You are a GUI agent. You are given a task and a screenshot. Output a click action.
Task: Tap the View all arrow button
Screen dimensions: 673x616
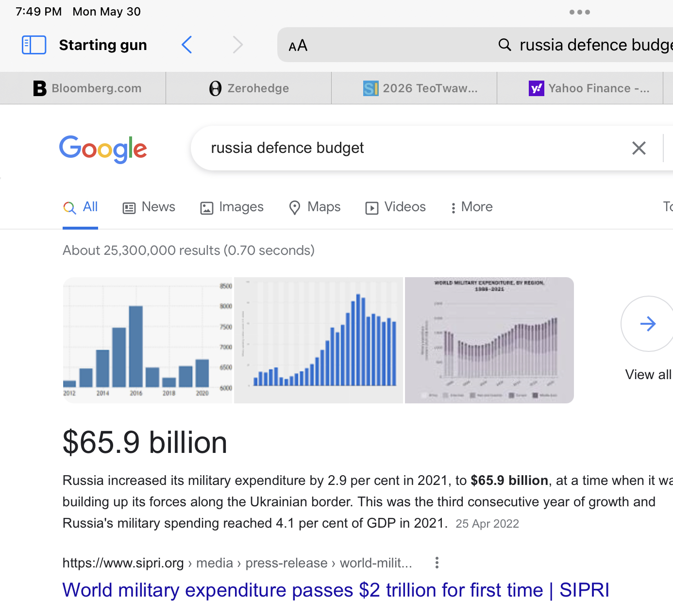(648, 324)
